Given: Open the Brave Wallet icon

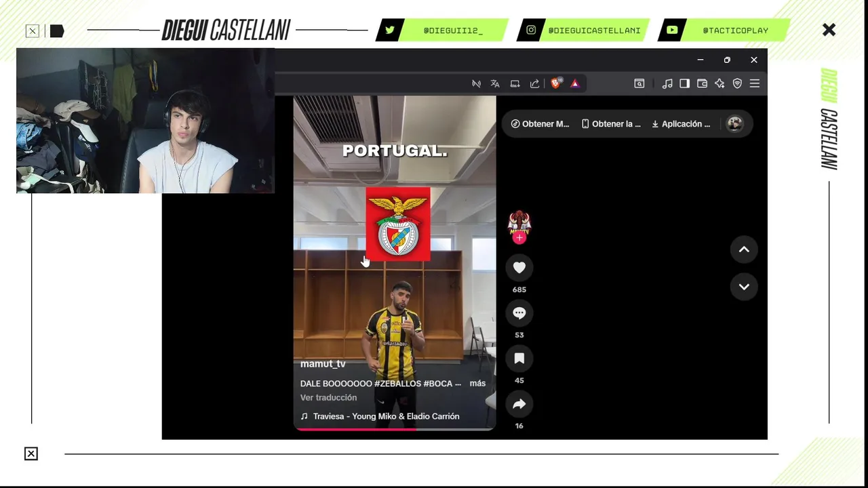Looking at the screenshot, I should coord(702,83).
